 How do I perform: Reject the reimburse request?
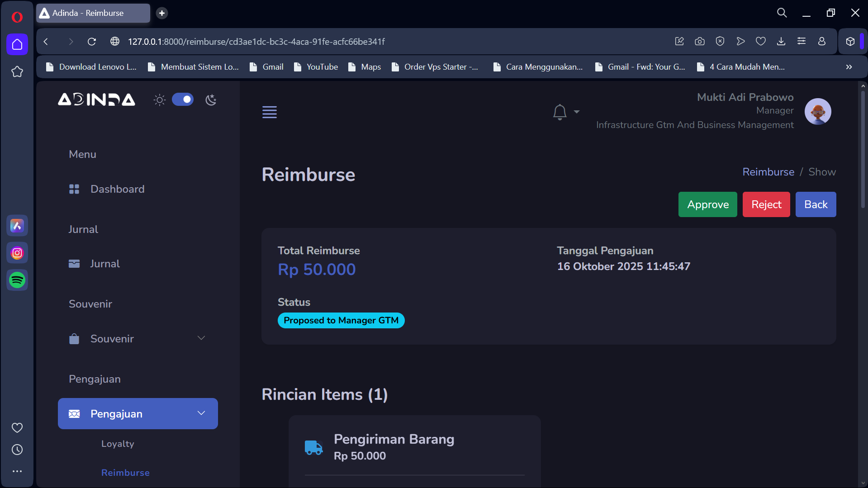coord(766,204)
